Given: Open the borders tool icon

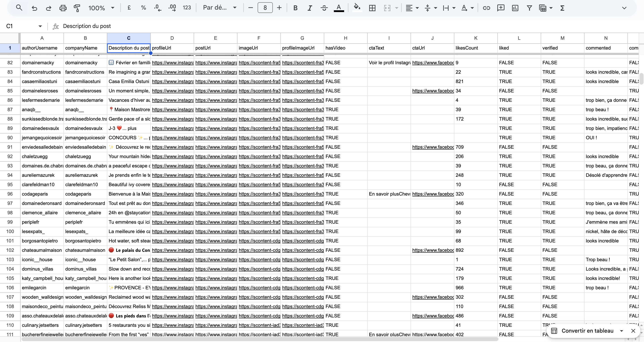Looking at the screenshot, I should (372, 8).
